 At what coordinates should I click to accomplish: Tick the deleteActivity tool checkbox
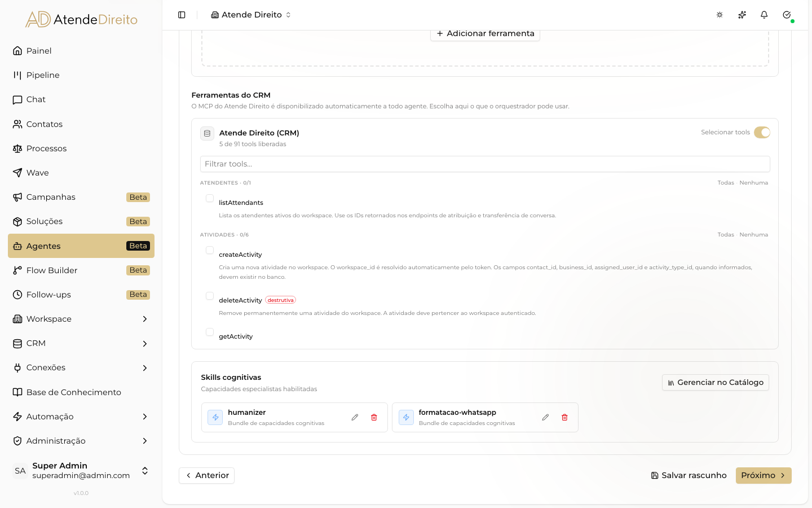click(210, 296)
